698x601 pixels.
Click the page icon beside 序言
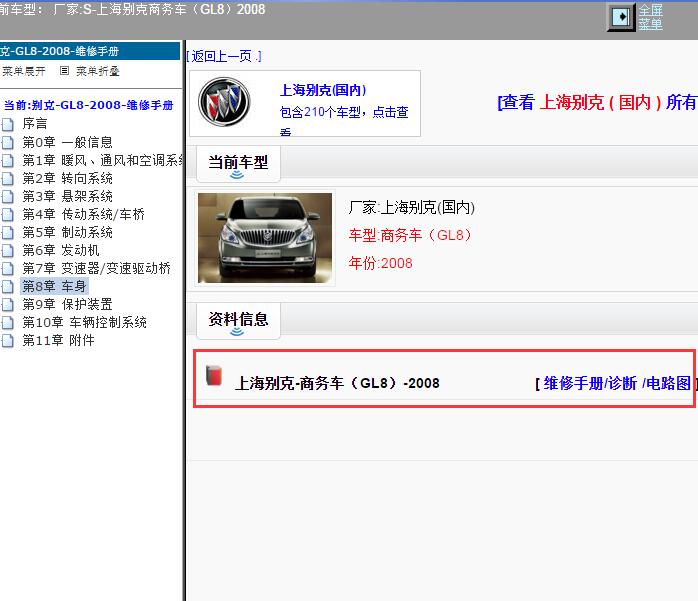coord(8,124)
